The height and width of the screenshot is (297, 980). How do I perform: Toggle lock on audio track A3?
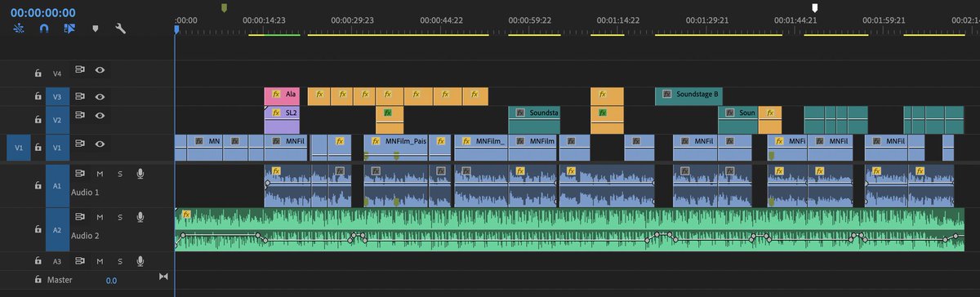(38, 261)
